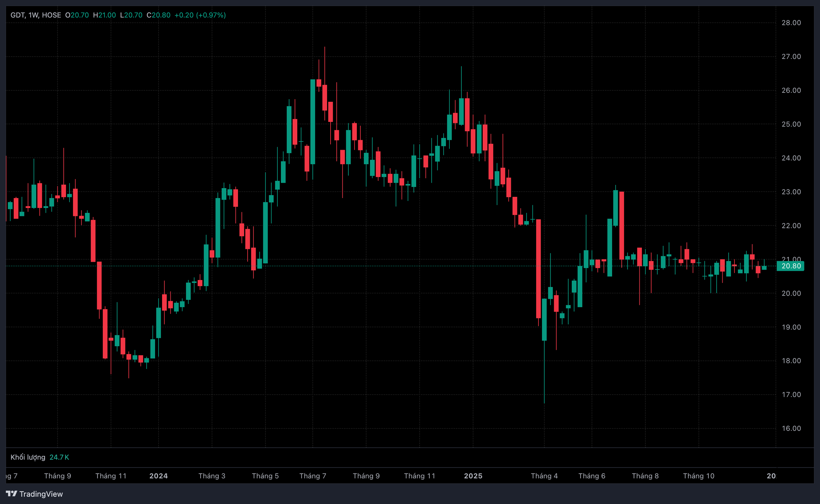Click the +0.20 (+0.97%) change value

coord(200,15)
